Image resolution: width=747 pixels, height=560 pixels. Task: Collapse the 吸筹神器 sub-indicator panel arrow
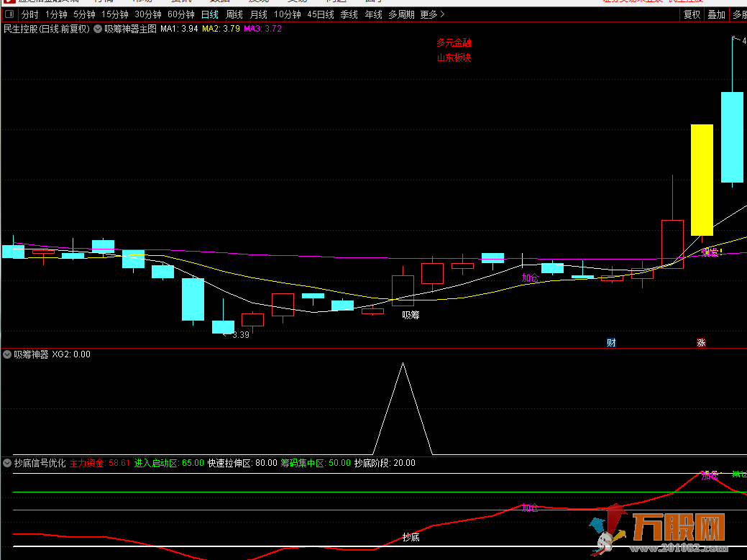coord(7,354)
